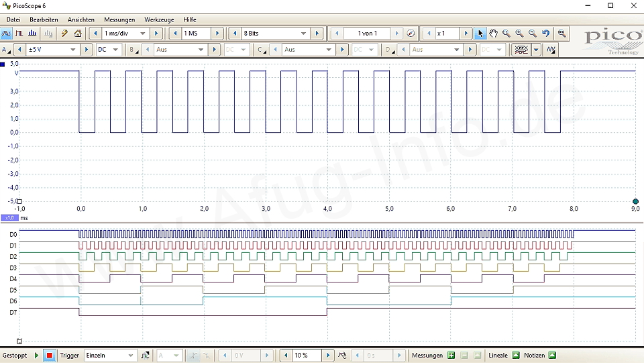
Task: Increase zoom factor right of x1
Action: point(466,34)
